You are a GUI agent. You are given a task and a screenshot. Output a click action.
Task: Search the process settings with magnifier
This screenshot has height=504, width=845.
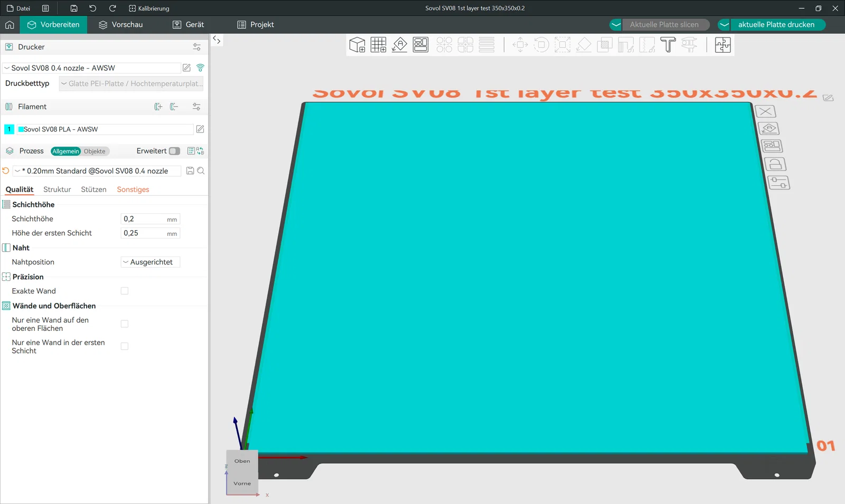coord(201,171)
